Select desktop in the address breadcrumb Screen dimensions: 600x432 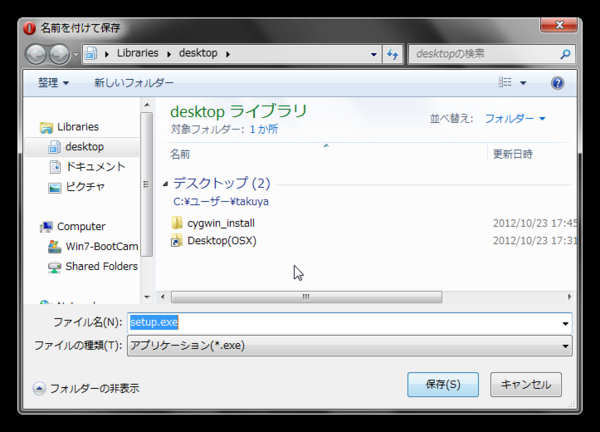198,53
